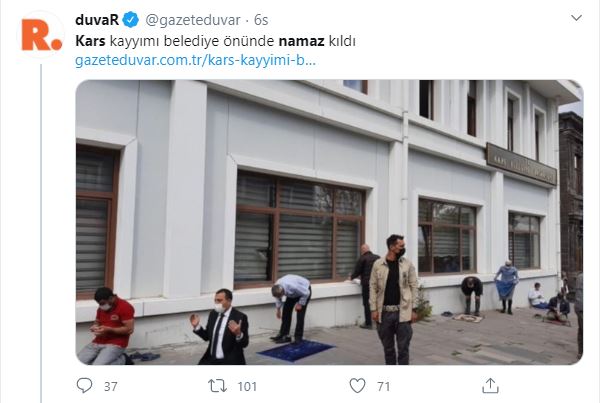
Task: Open the gazeteduvar.com.tr article link
Action: pos(196,61)
